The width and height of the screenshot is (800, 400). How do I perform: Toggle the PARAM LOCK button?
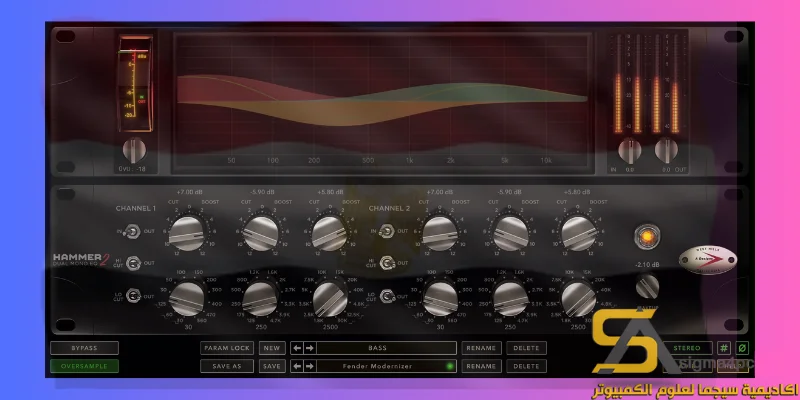coord(227,348)
